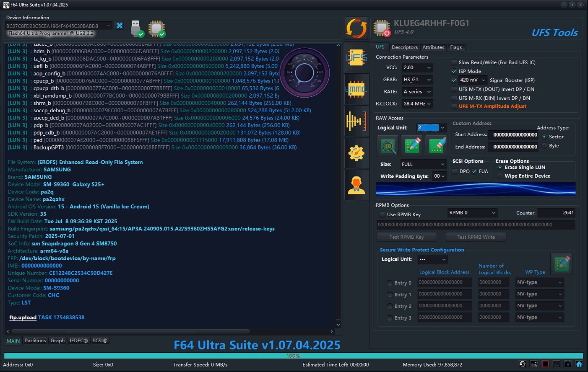Open the Write Padding Byte dropdown
588x372 pixels.
coord(439,176)
